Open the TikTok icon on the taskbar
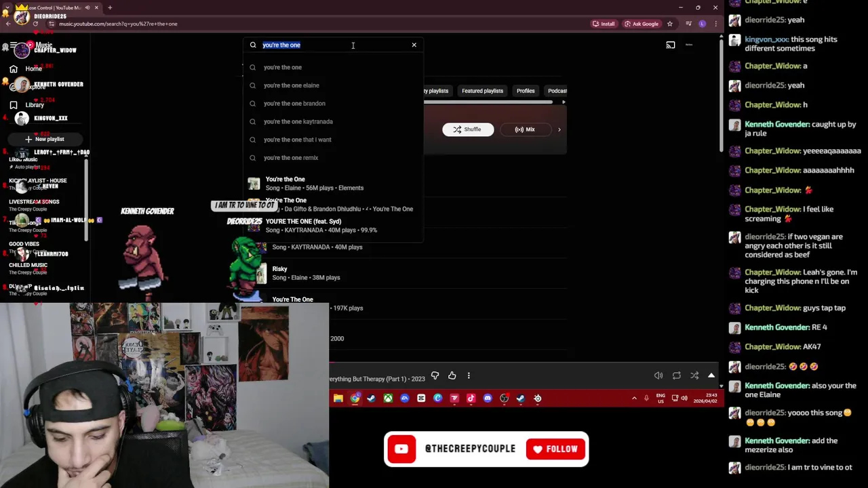868x488 pixels. click(471, 399)
